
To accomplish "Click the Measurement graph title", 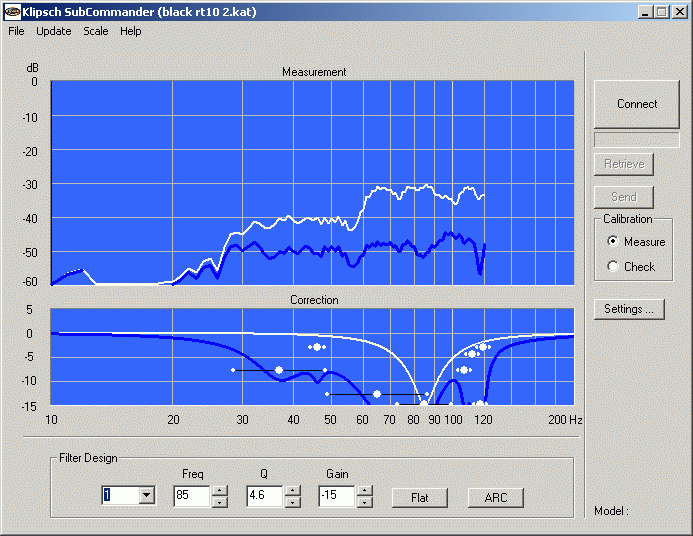I will tap(314, 72).
